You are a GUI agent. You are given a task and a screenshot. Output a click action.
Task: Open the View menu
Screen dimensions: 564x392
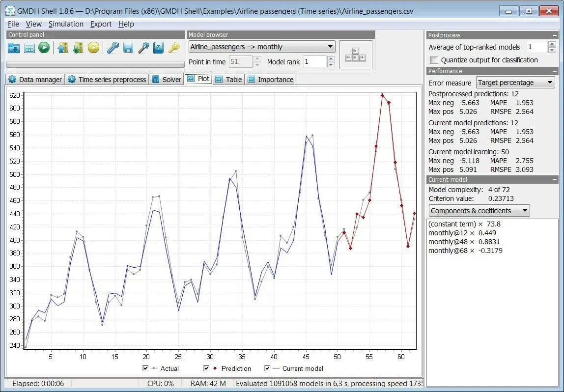(x=34, y=24)
